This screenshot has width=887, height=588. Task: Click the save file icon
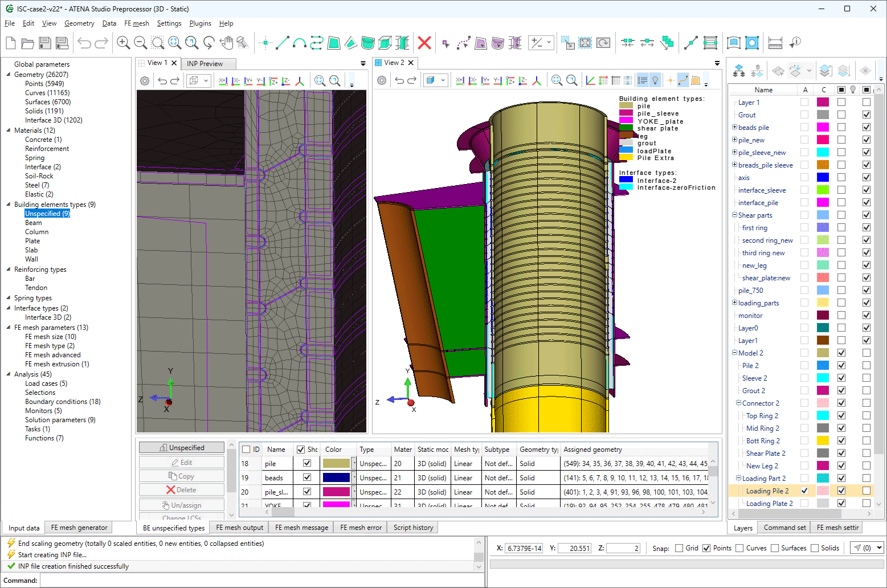click(45, 43)
